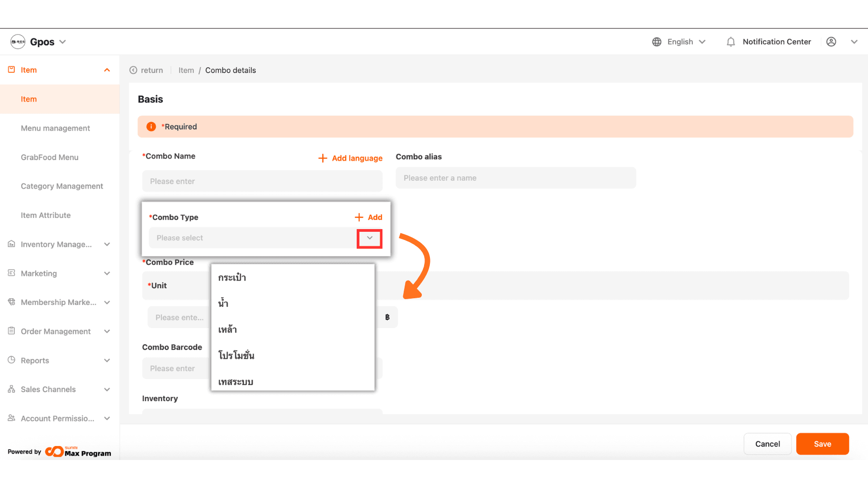
Task: Select กระเป๋า from the dropdown list
Action: click(x=232, y=277)
